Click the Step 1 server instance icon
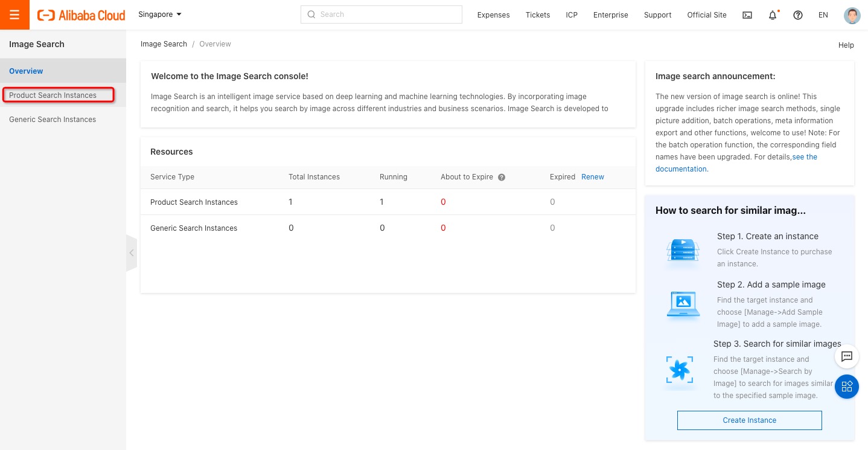The width and height of the screenshot is (868, 450). (683, 249)
